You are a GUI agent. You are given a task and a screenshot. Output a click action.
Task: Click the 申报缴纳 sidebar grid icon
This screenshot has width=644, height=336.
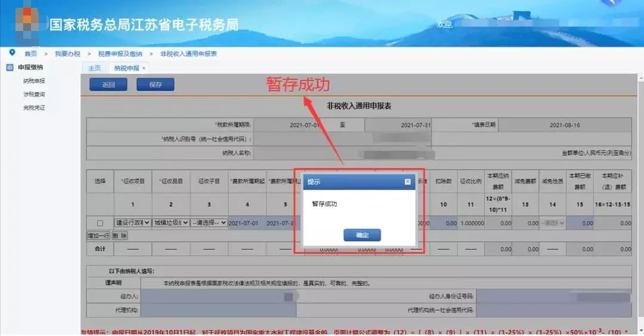pyautogui.click(x=10, y=67)
